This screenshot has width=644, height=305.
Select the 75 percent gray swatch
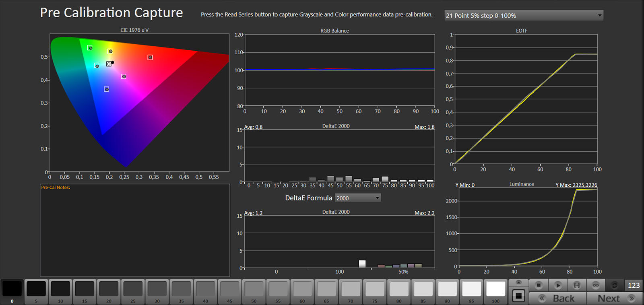click(375, 289)
